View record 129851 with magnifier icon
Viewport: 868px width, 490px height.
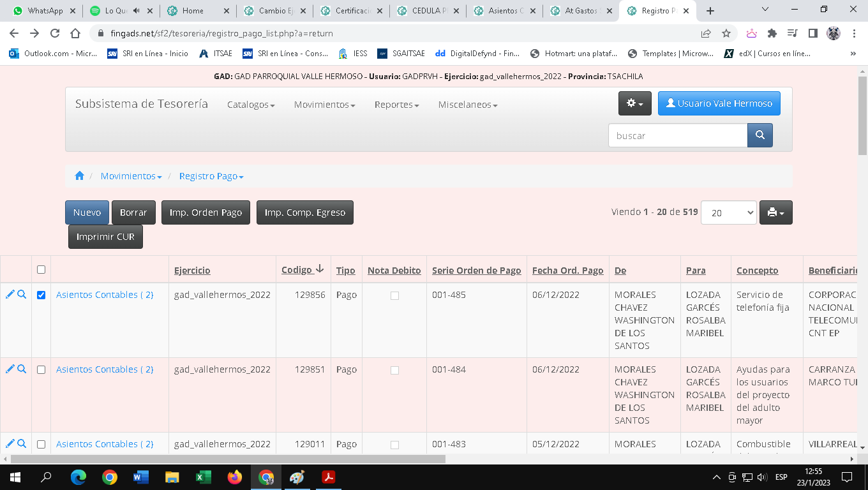point(22,369)
